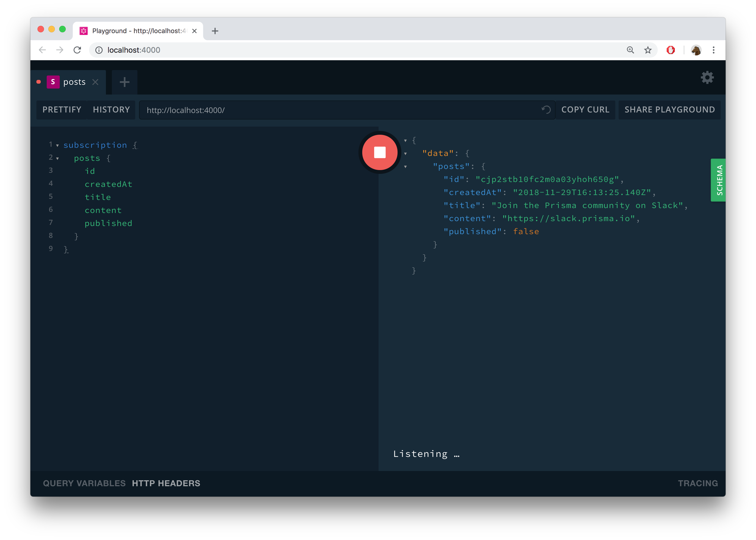Bookmark this page with the star icon

point(648,50)
